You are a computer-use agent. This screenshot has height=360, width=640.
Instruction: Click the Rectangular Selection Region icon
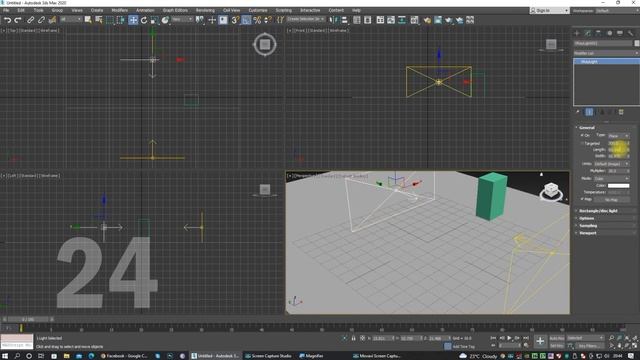coord(110,20)
